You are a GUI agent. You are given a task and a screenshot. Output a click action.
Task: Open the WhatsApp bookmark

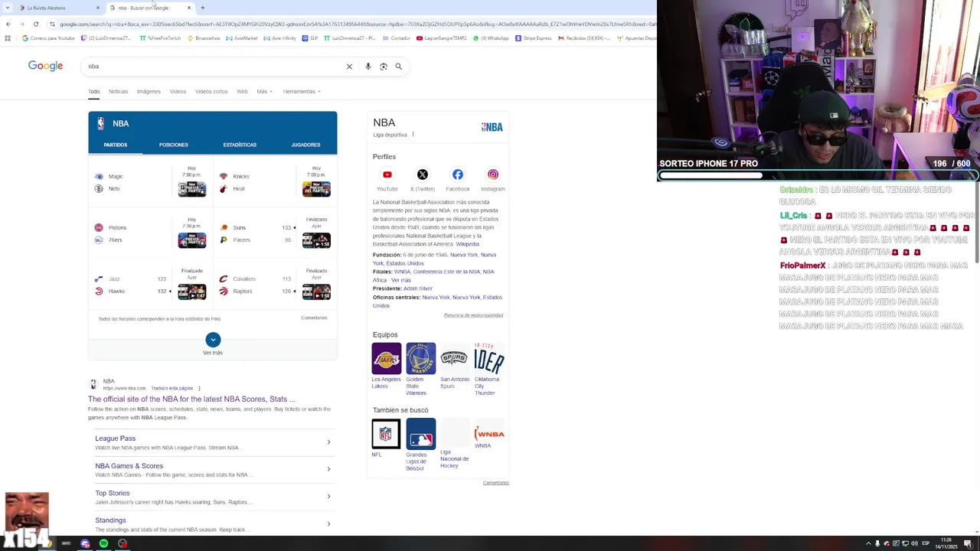coord(491,37)
